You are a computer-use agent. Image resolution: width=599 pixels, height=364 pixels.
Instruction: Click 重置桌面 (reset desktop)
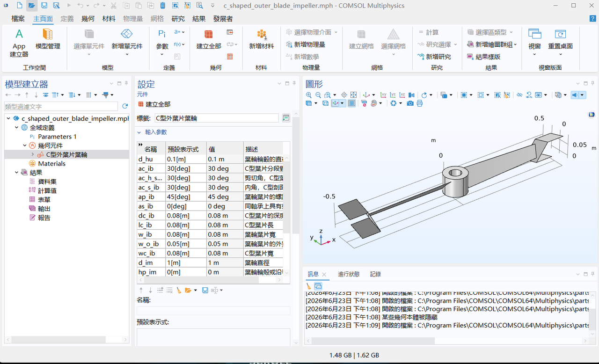pos(561,39)
